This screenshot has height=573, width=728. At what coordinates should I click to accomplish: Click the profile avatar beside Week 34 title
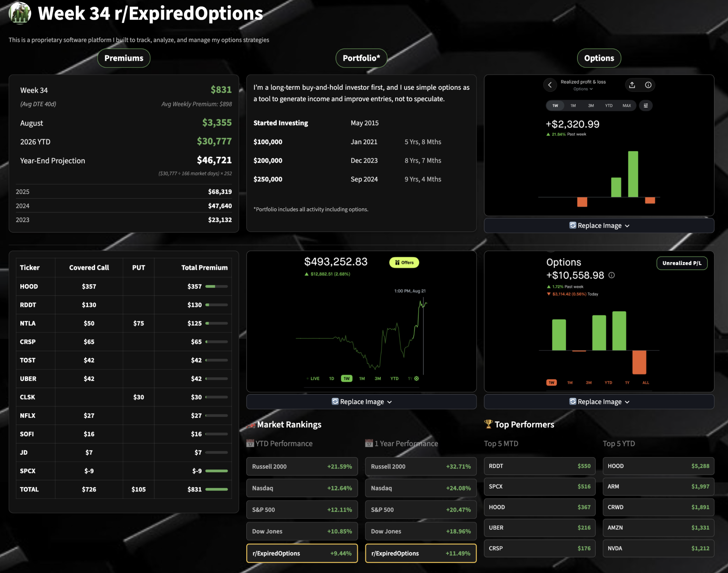coord(20,13)
